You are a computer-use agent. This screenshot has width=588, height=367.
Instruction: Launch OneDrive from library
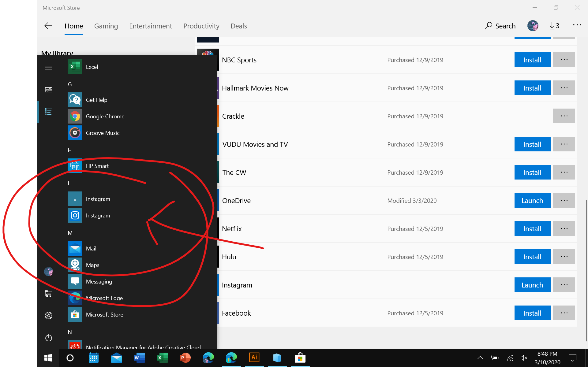coord(533,200)
